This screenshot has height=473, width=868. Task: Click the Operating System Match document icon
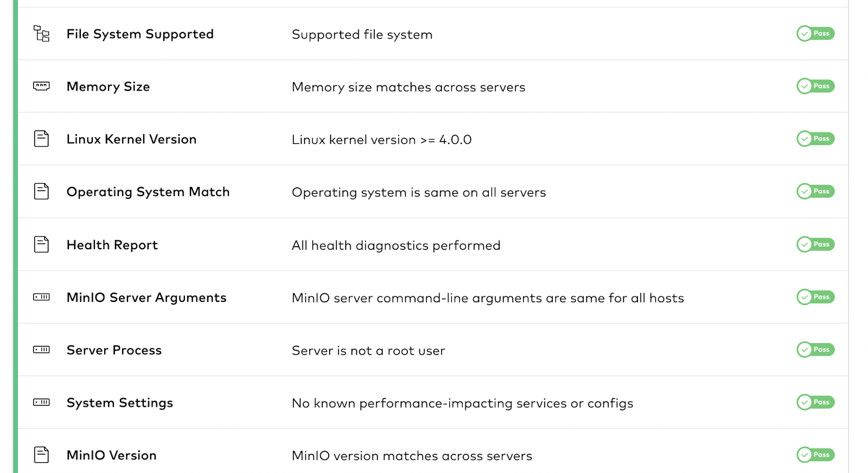(x=41, y=191)
